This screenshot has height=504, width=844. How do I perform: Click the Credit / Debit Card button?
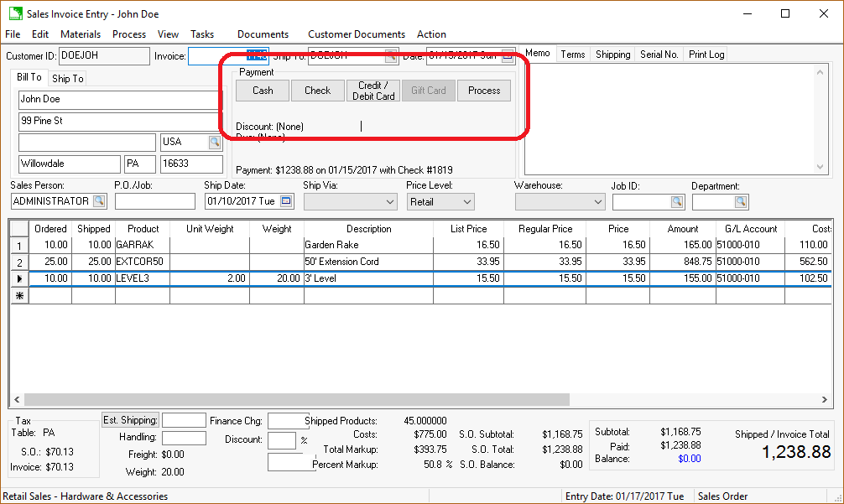[x=373, y=91]
